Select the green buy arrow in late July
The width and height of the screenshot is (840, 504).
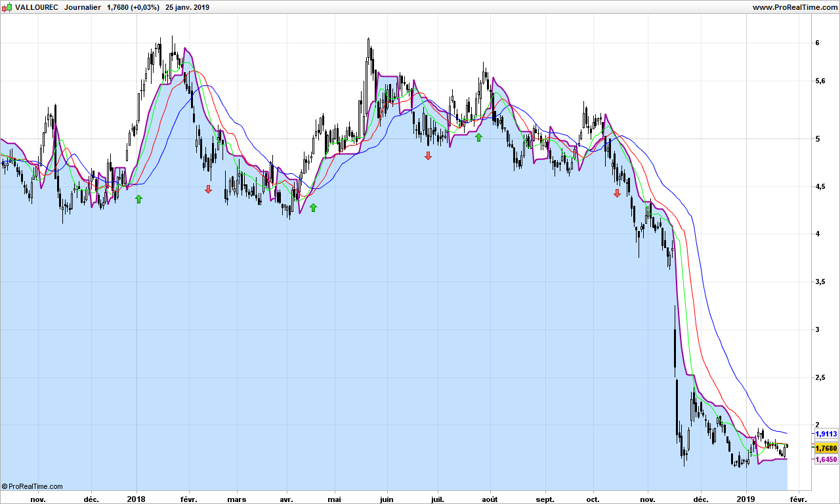(478, 137)
